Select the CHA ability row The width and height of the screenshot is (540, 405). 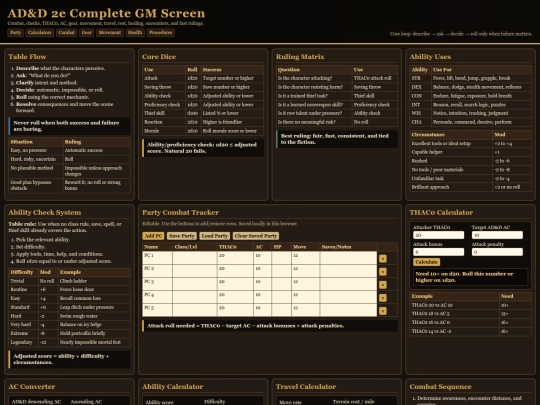pyautogui.click(x=470, y=122)
